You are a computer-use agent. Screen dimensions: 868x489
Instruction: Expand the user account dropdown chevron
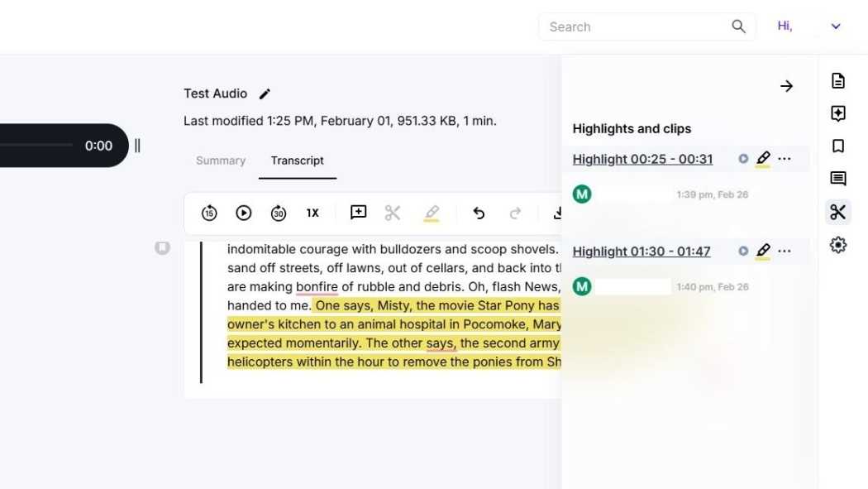click(836, 26)
